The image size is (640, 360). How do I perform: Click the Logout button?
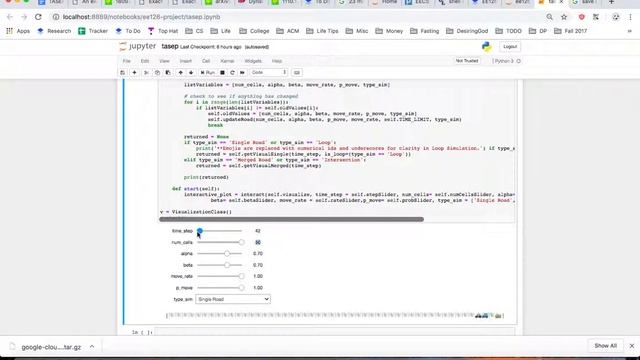coord(510,47)
